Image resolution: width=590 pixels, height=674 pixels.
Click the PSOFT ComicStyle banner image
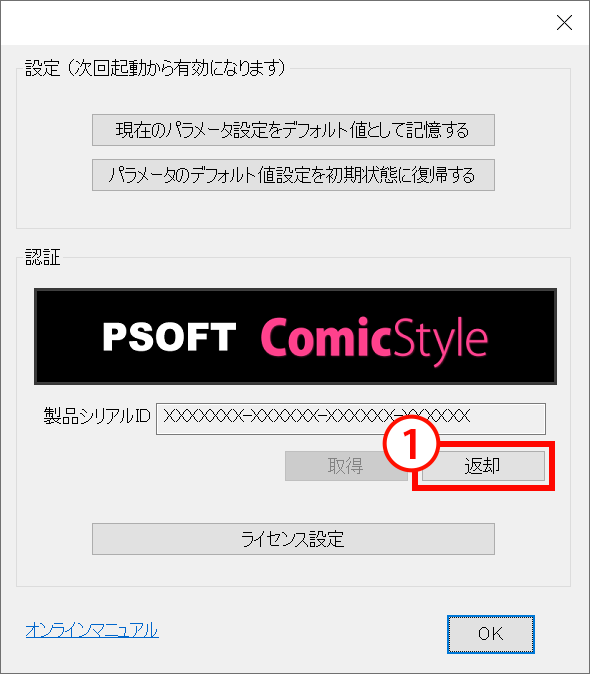295,337
